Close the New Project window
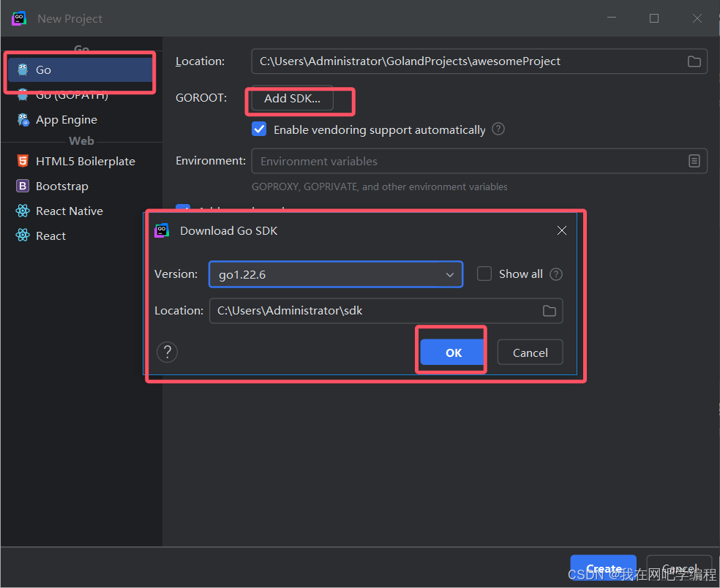Screen dimensions: 720x588 pos(697,18)
